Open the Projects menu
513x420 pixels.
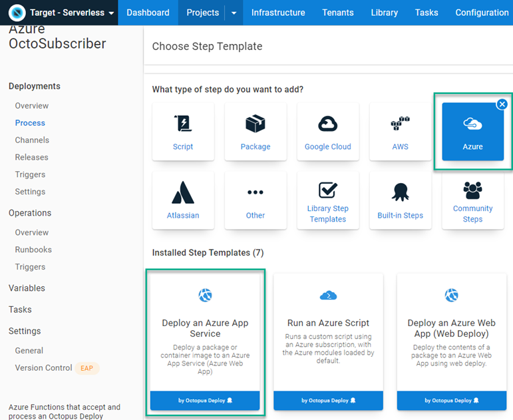202,13
